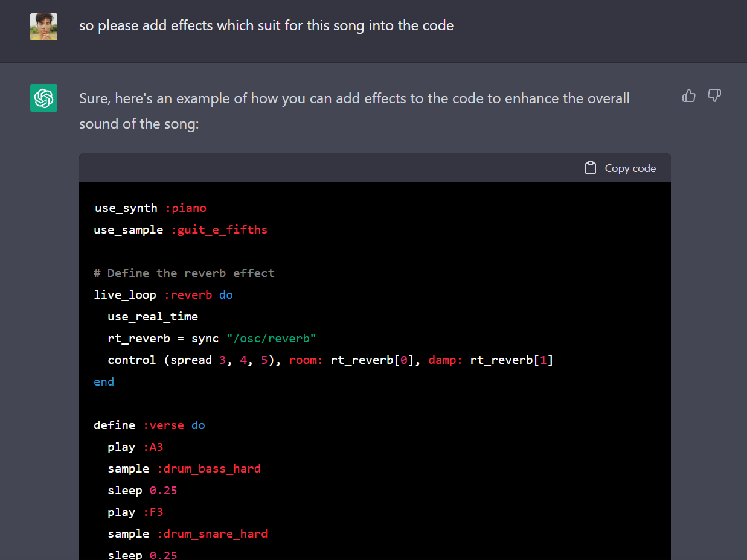Click the live_loop :reverb do line
The image size is (747, 560).
tap(163, 295)
